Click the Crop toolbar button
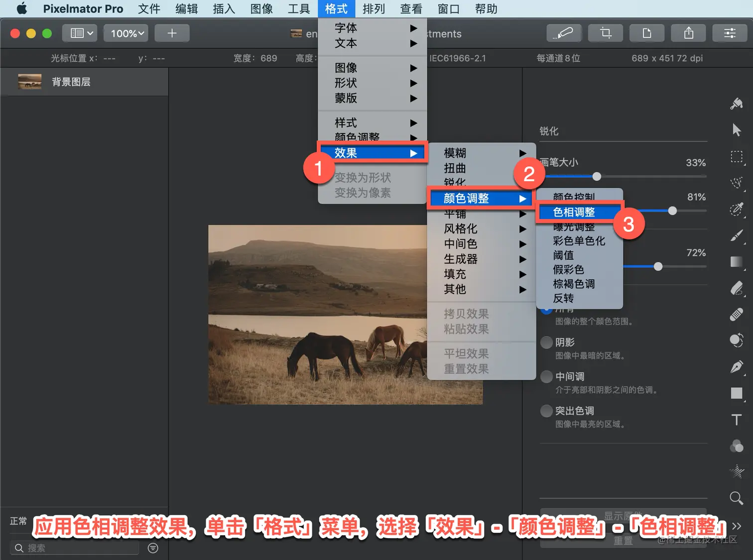Viewport: 753px width, 560px height. [605, 33]
